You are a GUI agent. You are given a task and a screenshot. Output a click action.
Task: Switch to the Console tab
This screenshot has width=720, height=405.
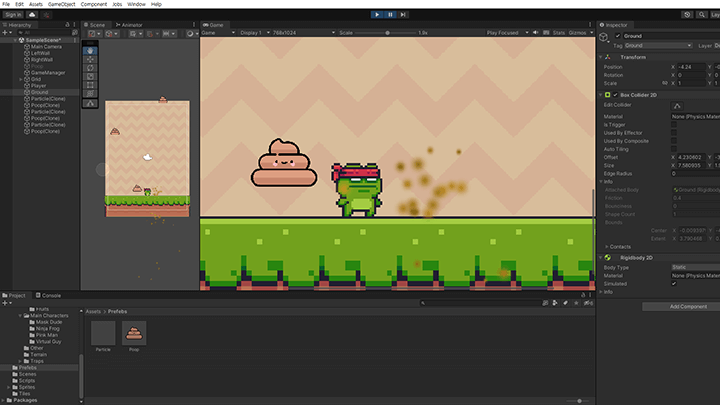[x=48, y=296]
